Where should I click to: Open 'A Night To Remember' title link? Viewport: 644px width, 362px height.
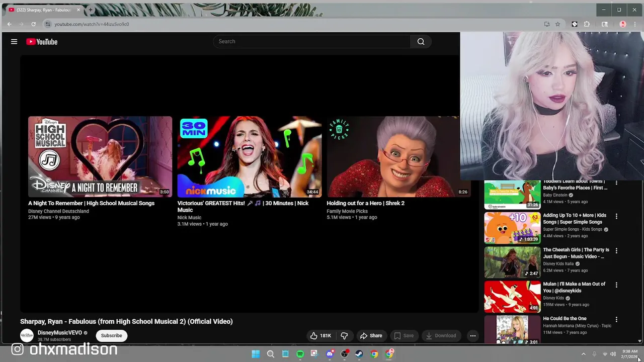click(x=91, y=203)
